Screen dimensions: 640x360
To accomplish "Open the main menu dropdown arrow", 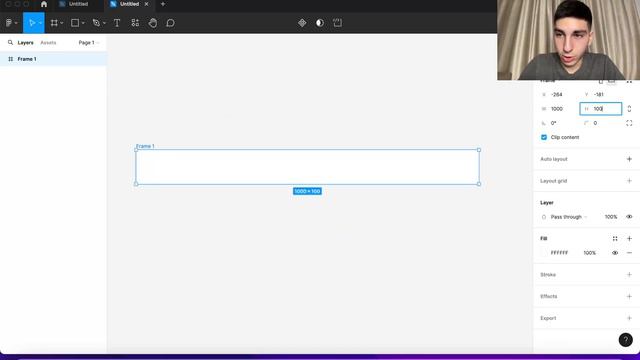I will (x=16, y=23).
